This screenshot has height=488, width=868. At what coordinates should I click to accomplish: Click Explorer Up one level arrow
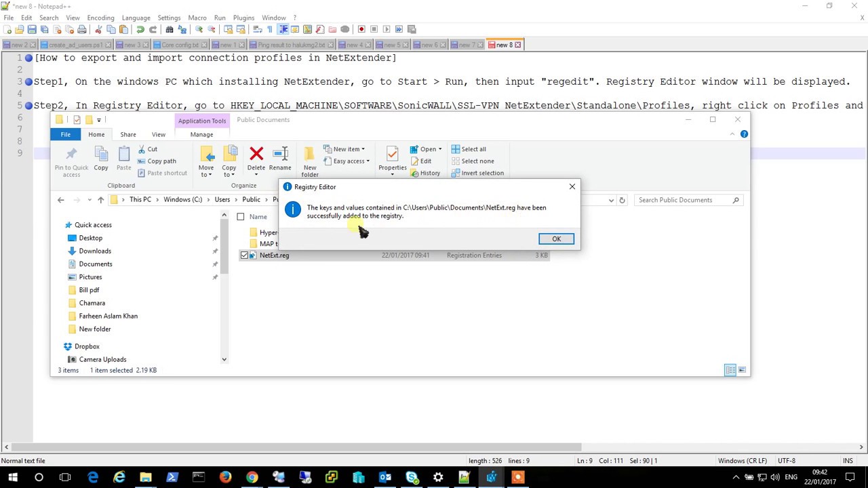coord(100,200)
